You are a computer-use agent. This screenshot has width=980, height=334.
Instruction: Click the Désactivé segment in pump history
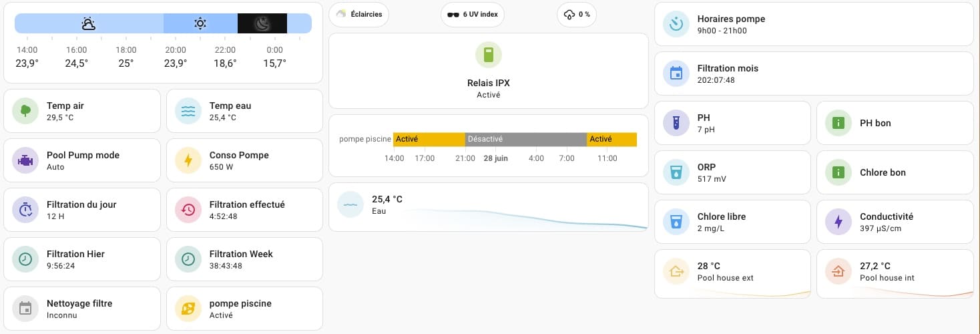[525, 140]
